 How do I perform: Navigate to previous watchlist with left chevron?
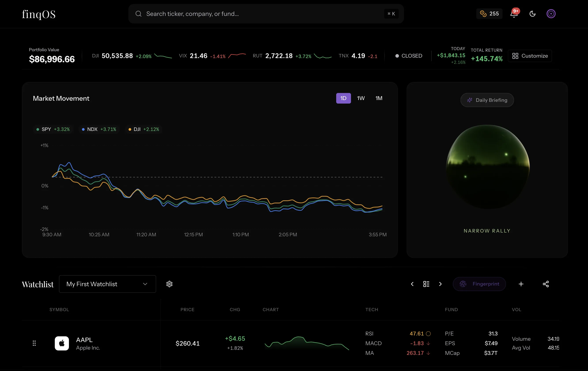[412, 284]
